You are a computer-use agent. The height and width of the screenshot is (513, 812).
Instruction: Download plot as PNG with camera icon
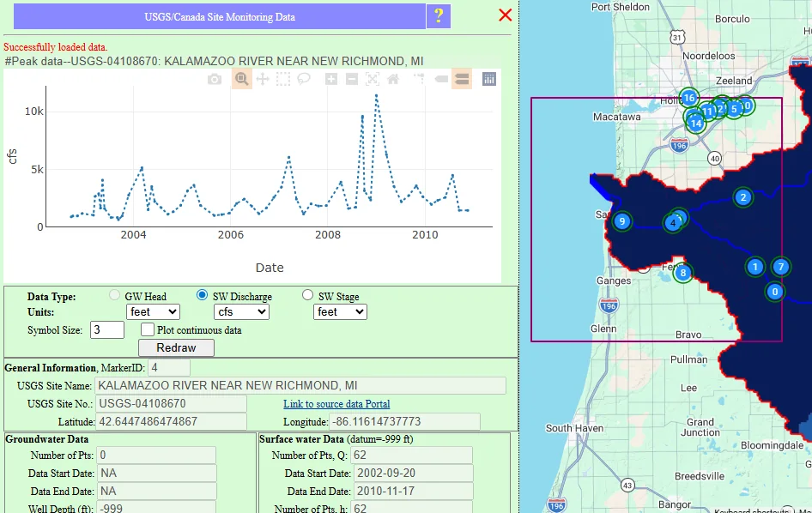215,79
